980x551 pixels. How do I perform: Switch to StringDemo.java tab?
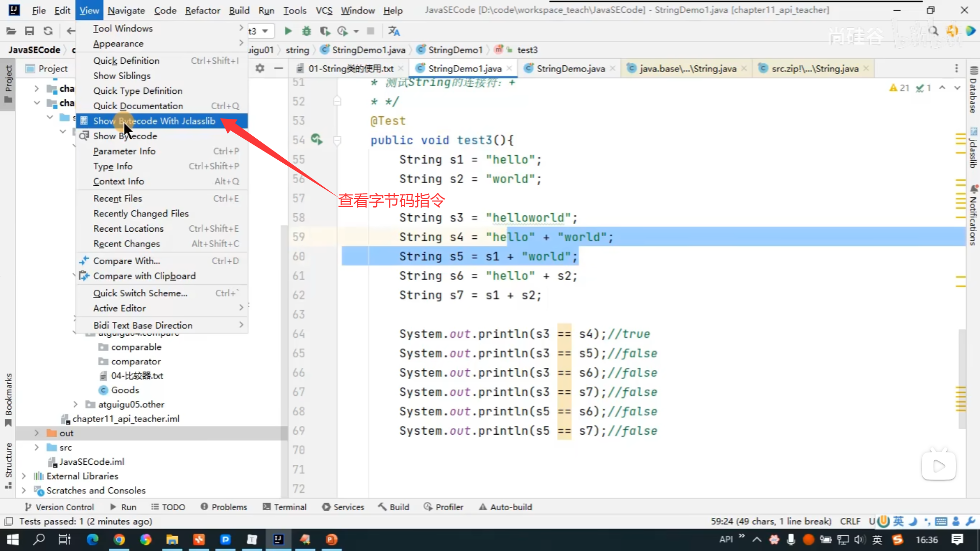pyautogui.click(x=570, y=68)
